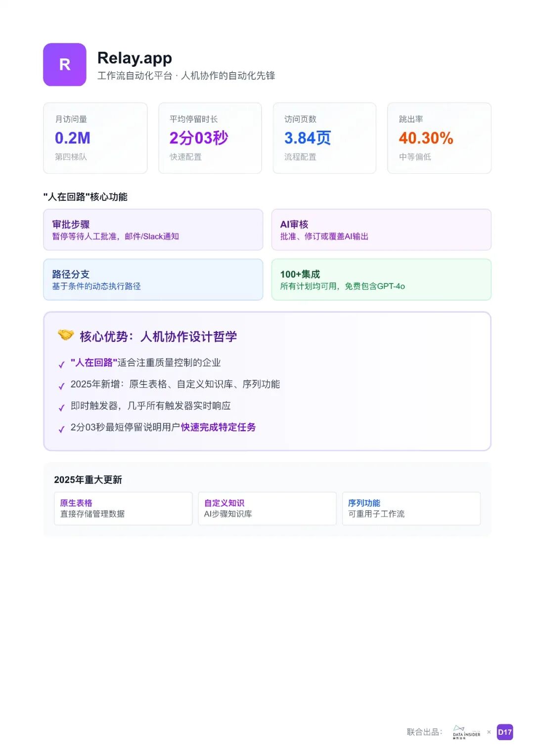This screenshot has height=756, width=534.
Task: Select the 路径分支 feature card
Action: (153, 280)
